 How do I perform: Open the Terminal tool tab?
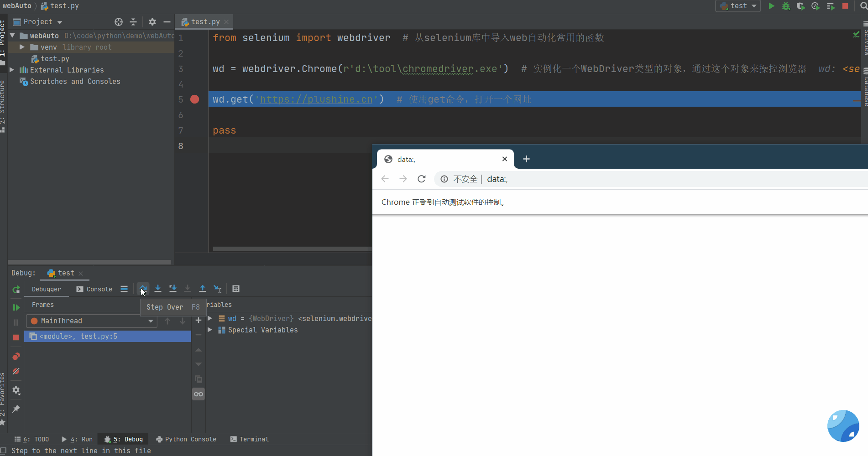[250, 439]
